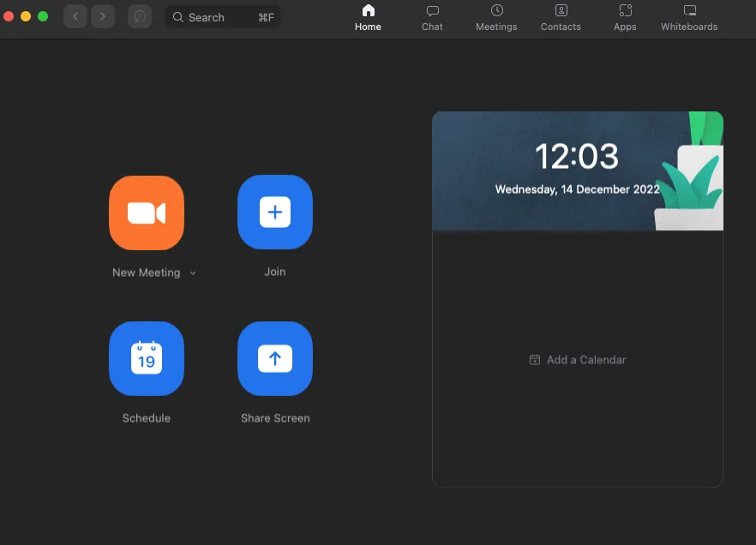Open the Whiteboards tab
The image size is (756, 545).
[689, 18]
